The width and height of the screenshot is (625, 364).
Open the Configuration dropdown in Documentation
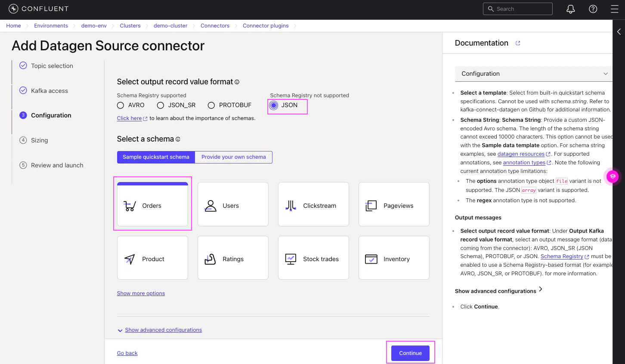pos(534,74)
